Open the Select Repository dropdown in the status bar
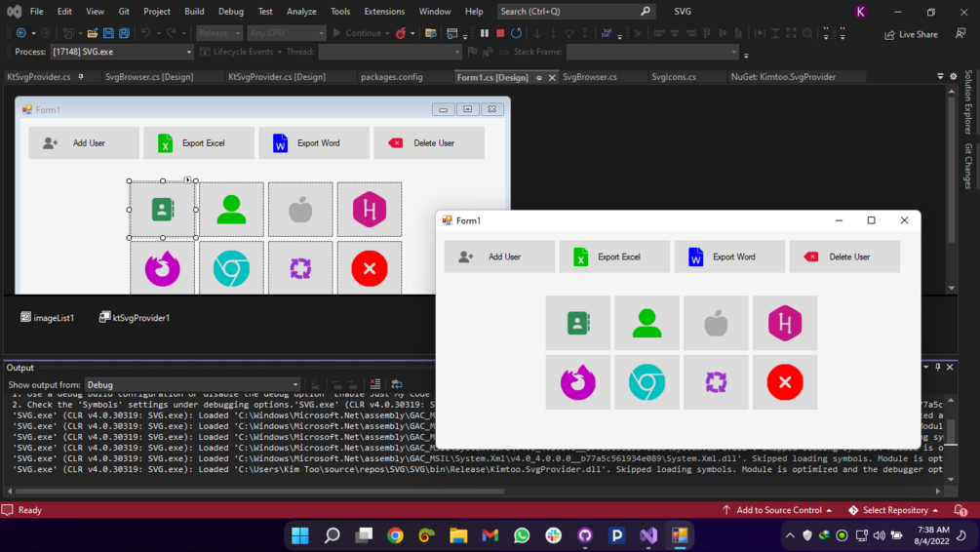This screenshot has height=552, width=980. point(893,510)
